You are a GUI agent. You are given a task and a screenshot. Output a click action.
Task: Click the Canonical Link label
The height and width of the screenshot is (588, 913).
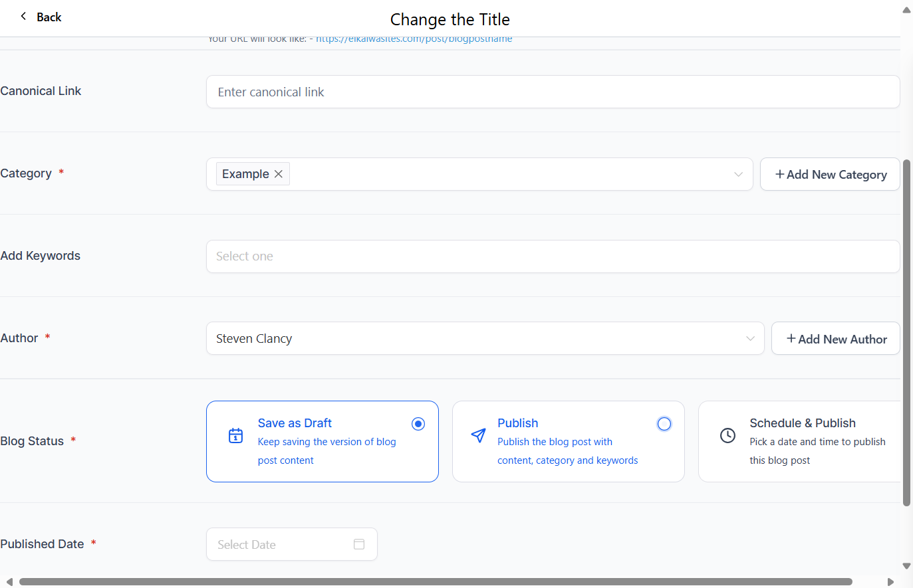(x=41, y=91)
